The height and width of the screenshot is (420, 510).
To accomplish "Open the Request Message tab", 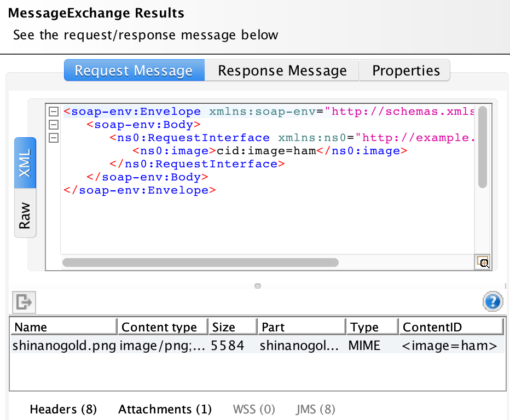I will click(134, 70).
